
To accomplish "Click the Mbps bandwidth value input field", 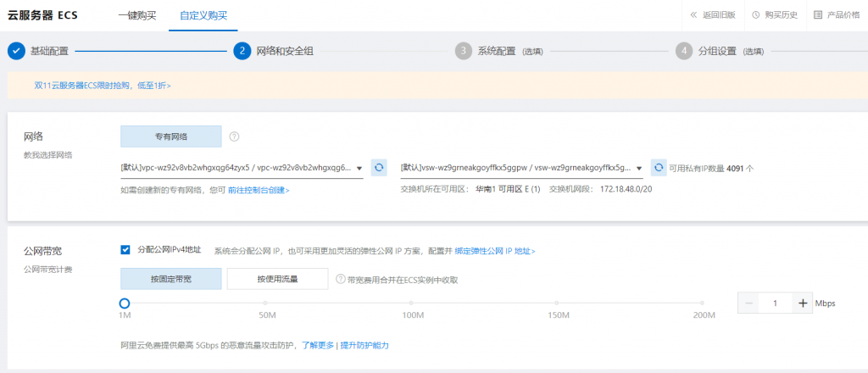I will (x=776, y=303).
